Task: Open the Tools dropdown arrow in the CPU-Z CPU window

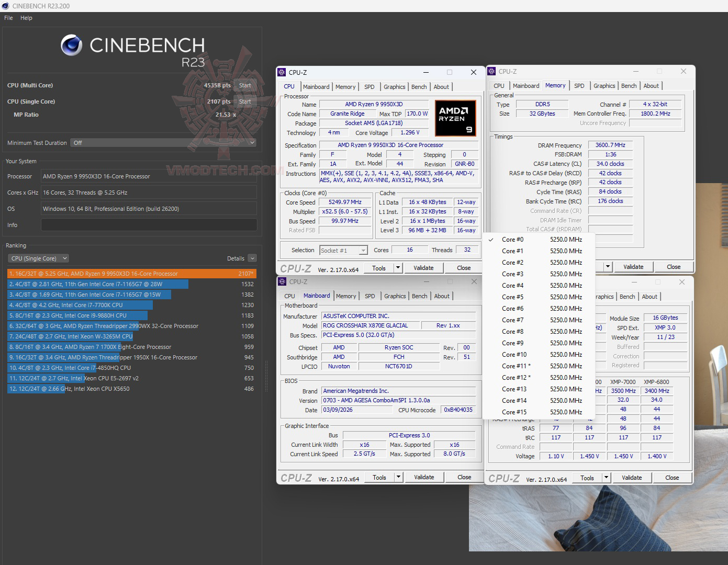Action: point(398,268)
